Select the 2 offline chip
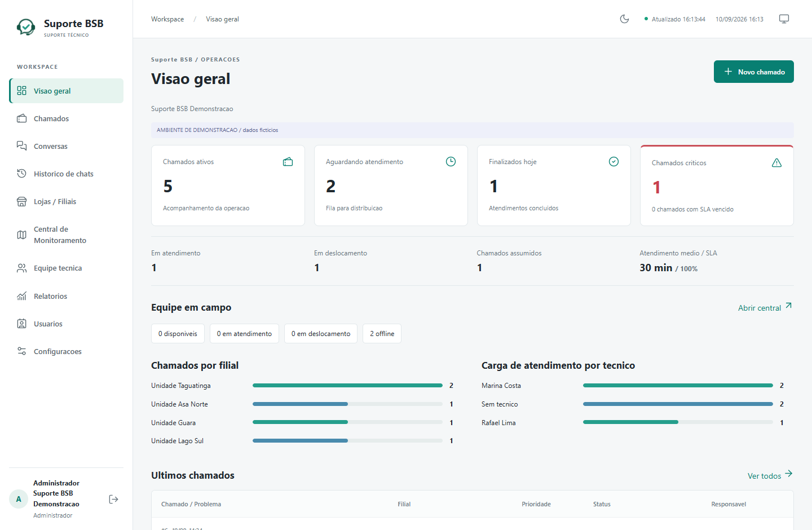812x530 pixels. click(x=382, y=333)
